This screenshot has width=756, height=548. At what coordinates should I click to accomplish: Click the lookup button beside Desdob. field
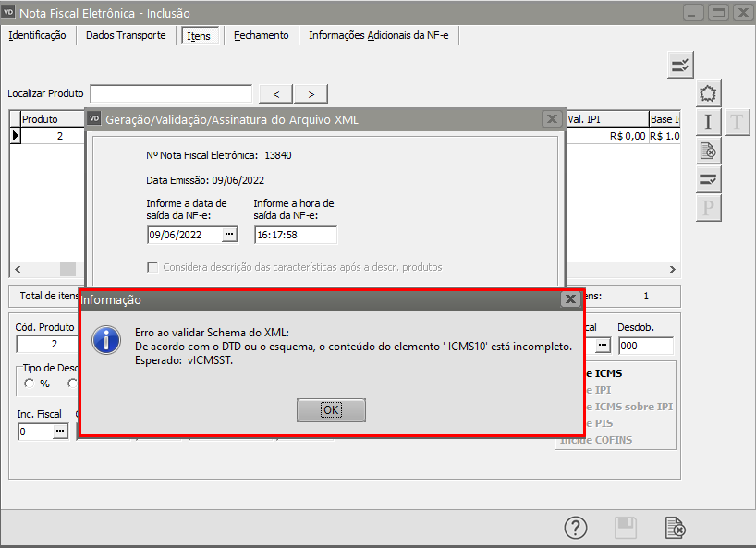(603, 346)
